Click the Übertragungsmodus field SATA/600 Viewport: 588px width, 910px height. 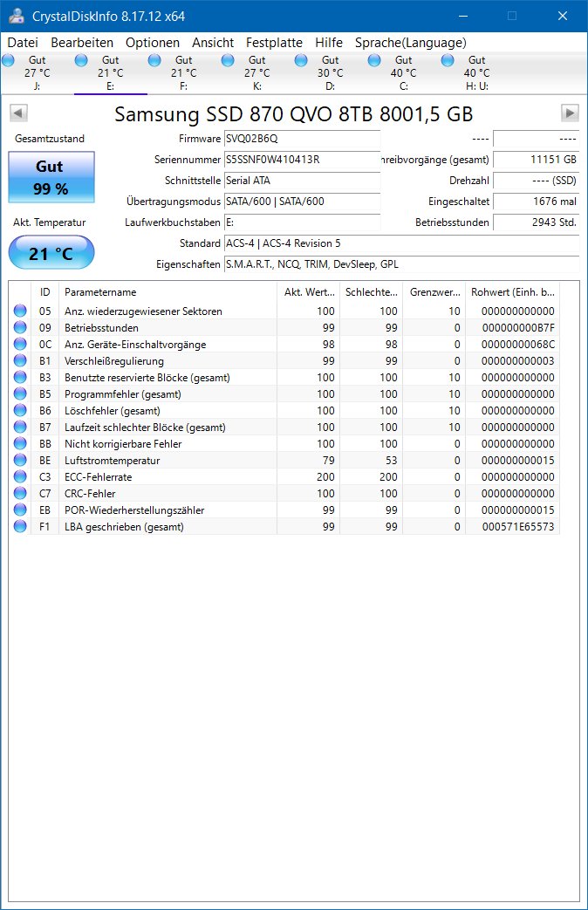302,202
